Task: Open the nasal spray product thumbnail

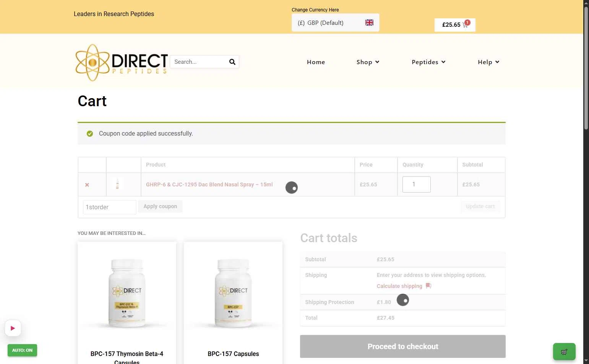Action: pyautogui.click(x=117, y=184)
